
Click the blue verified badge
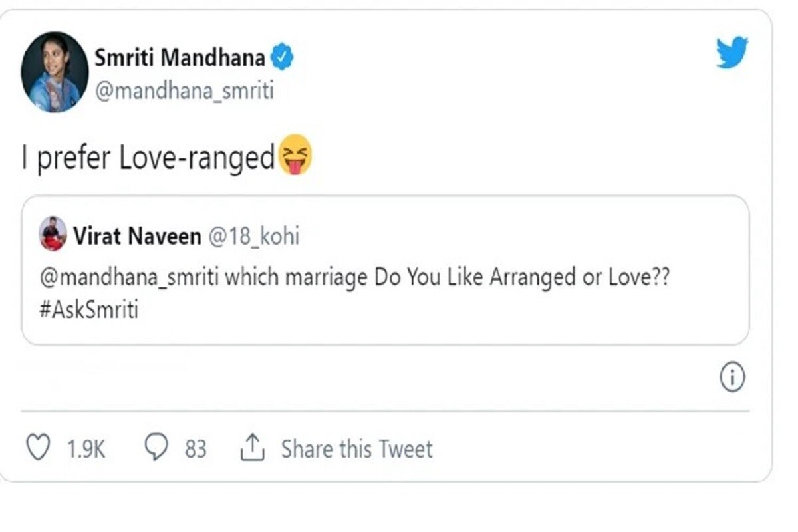(x=283, y=59)
